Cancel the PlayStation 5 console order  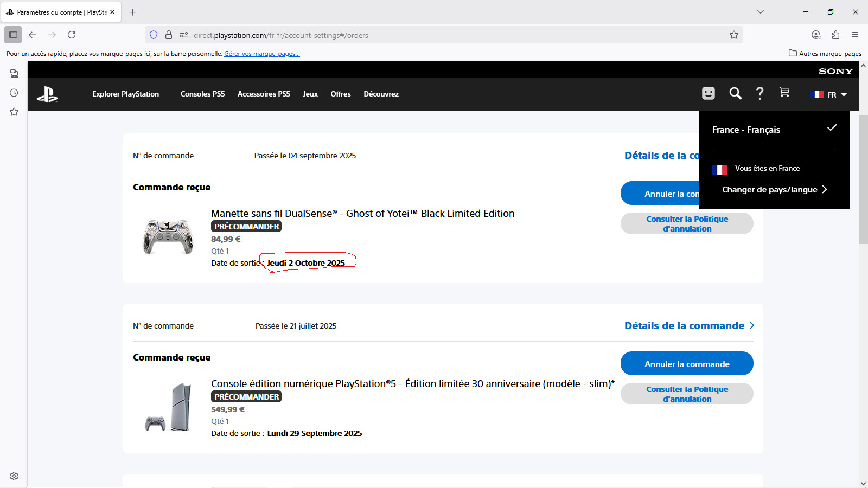point(687,363)
